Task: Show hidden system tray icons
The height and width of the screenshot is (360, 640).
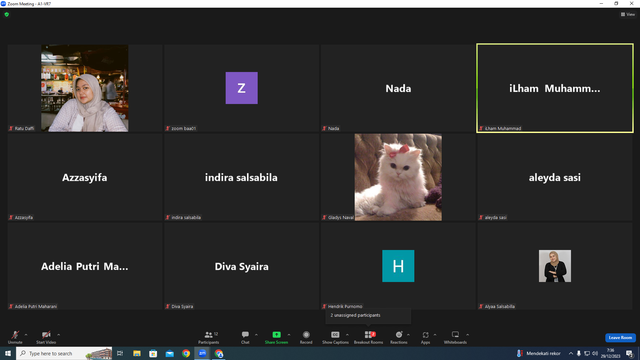Action: click(x=571, y=353)
